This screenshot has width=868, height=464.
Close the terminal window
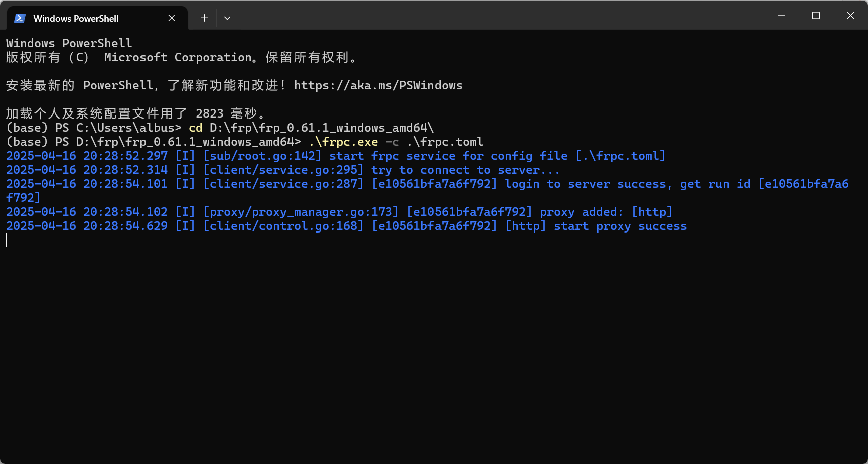[850, 16]
